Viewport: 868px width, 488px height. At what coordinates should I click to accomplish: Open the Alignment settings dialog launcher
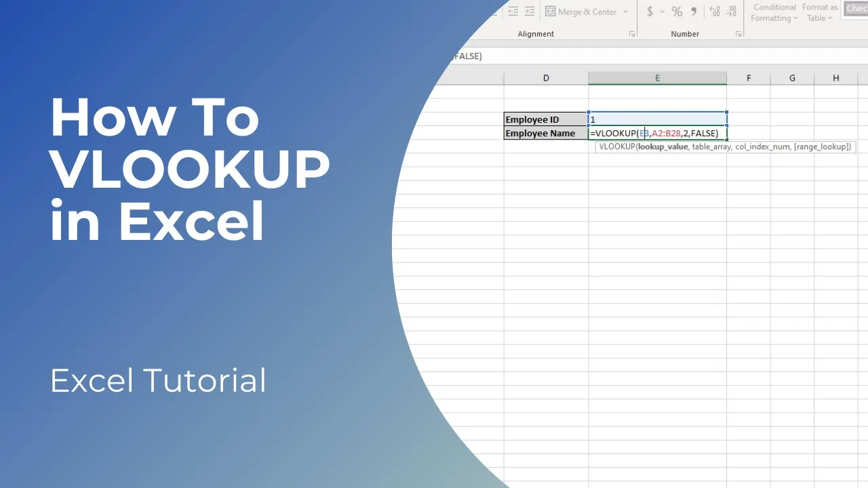pyautogui.click(x=632, y=34)
